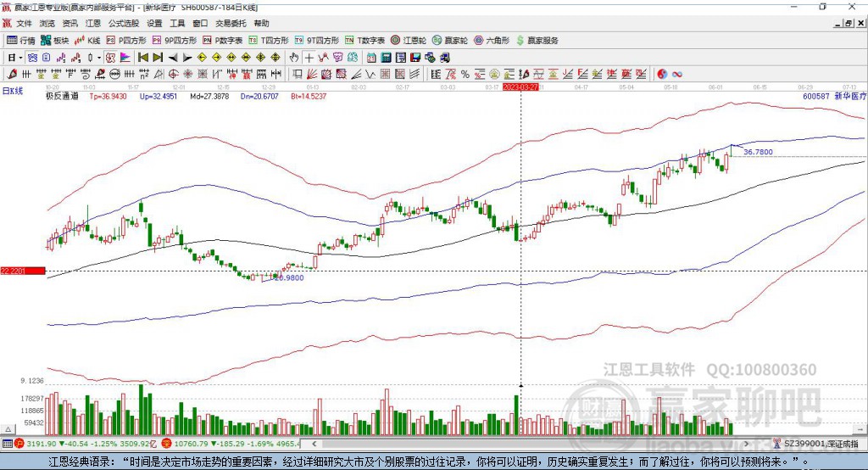Activate the crosshair cursor tool
868x470 pixels.
309,58
